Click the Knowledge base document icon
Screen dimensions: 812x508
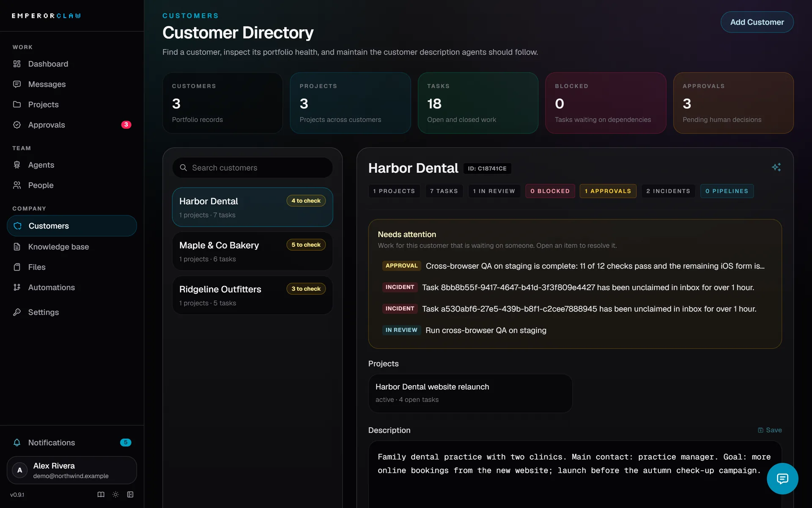point(17,247)
